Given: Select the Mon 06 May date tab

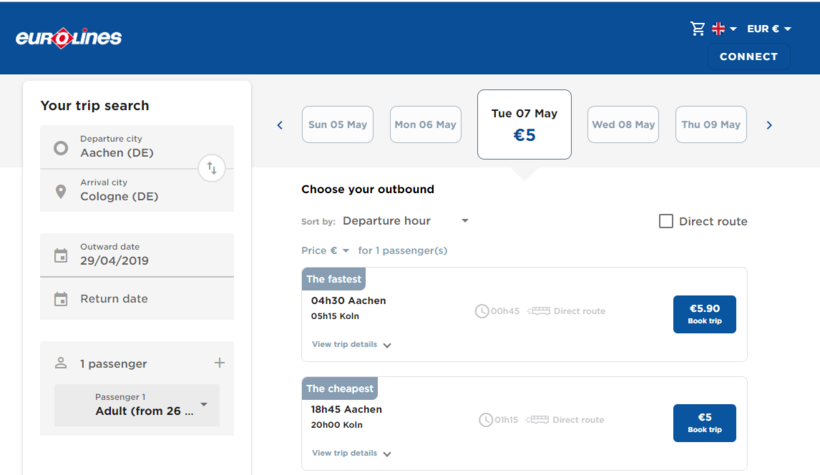Looking at the screenshot, I should click(425, 125).
